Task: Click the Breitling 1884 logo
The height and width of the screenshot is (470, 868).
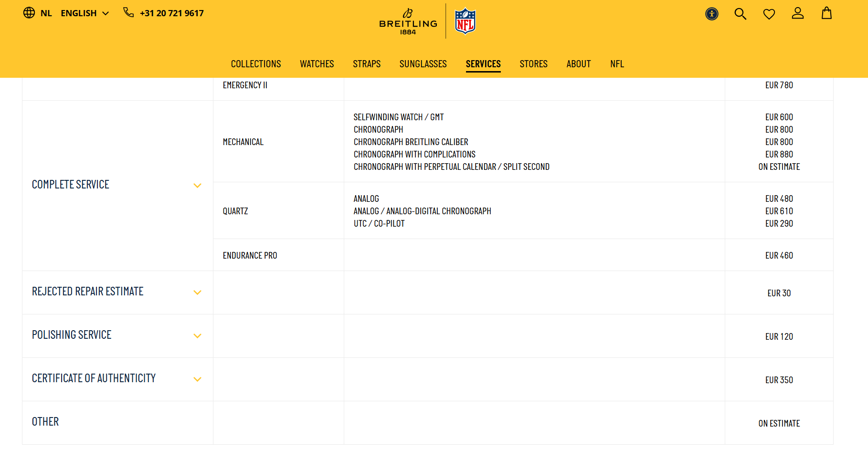Action: tap(408, 21)
